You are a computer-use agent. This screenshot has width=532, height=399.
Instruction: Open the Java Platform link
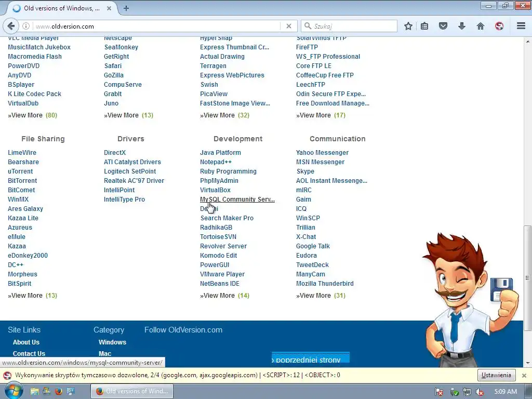(x=220, y=153)
